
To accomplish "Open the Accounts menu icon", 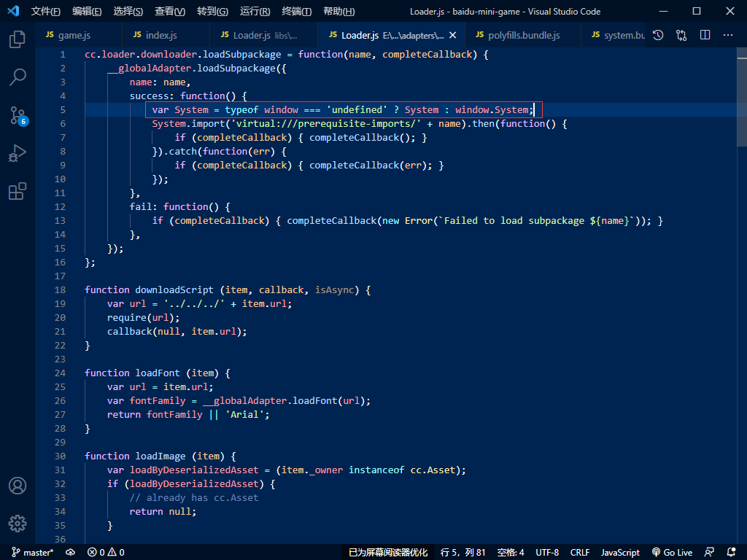I will click(18, 486).
